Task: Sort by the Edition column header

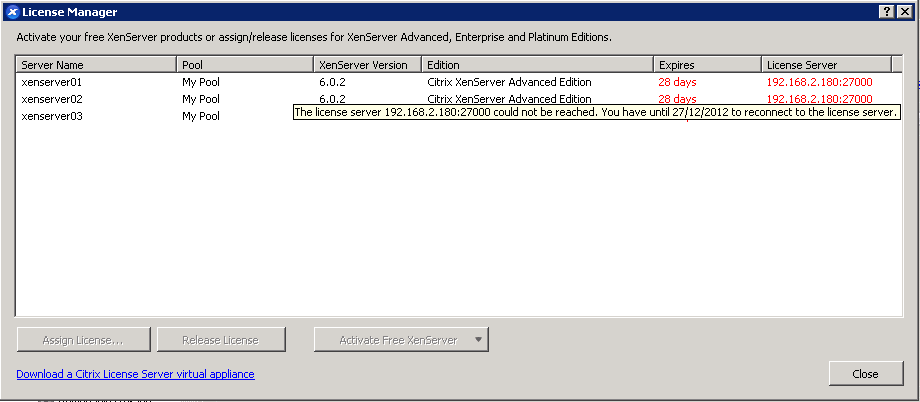Action: point(538,65)
